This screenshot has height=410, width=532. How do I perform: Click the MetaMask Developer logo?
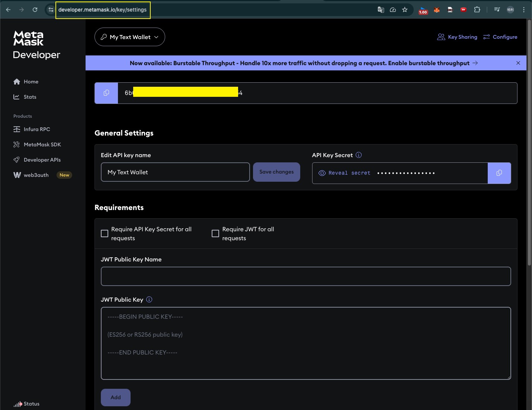point(36,45)
